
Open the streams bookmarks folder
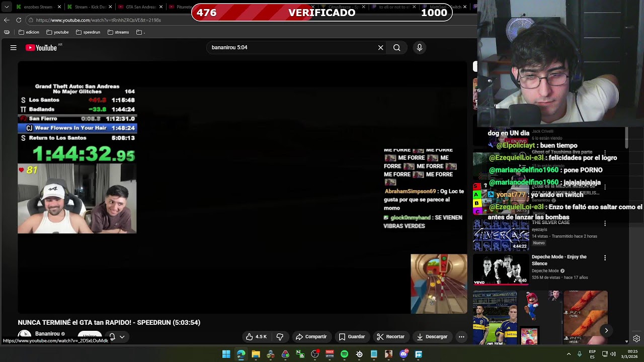pos(118,32)
